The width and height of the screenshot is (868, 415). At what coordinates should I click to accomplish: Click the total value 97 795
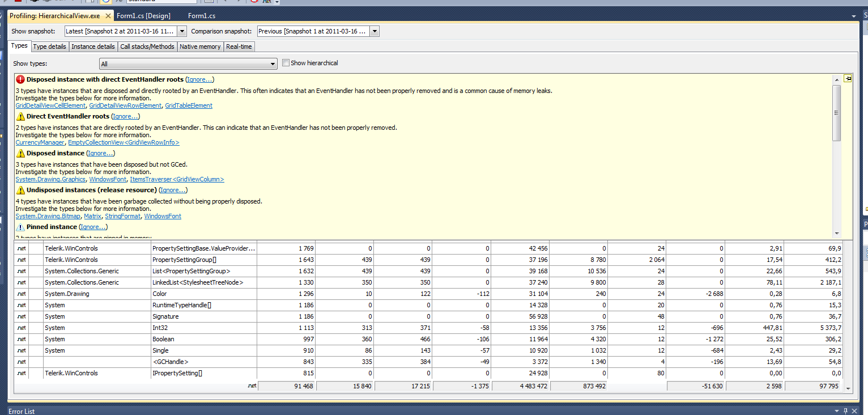click(813, 386)
